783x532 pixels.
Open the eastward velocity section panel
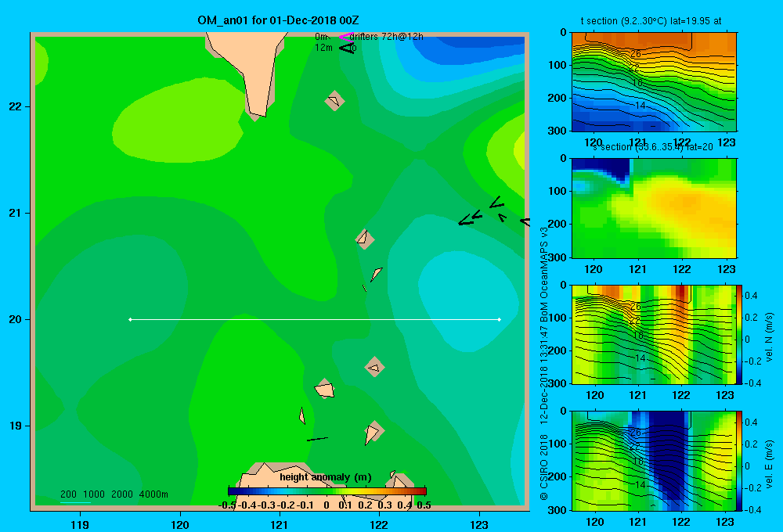click(x=654, y=461)
